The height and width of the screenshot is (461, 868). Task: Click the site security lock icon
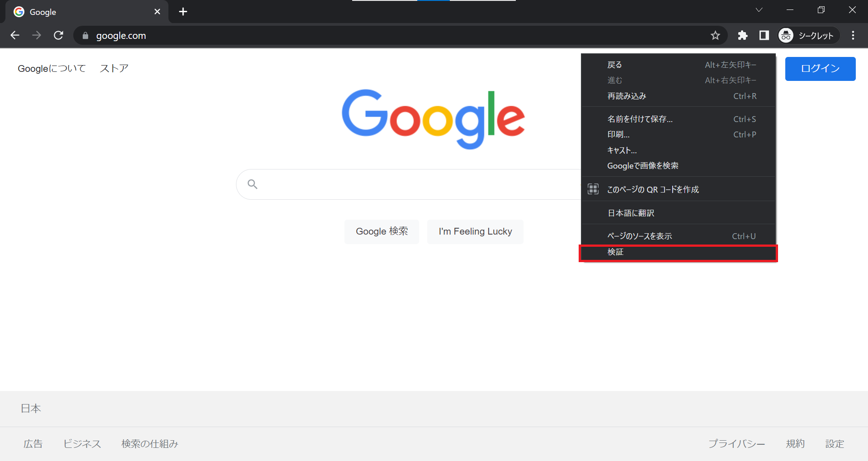tap(85, 35)
